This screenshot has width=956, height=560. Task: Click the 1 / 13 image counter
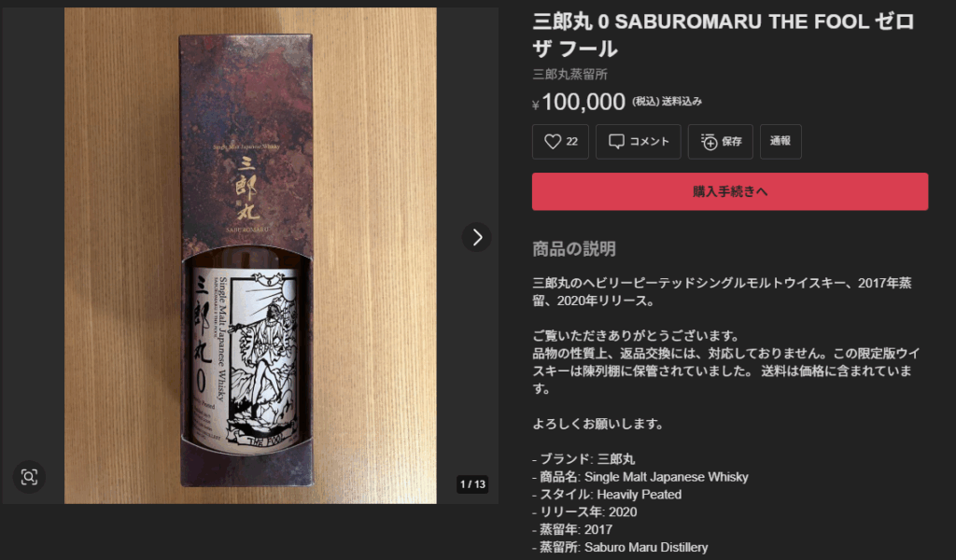click(472, 484)
